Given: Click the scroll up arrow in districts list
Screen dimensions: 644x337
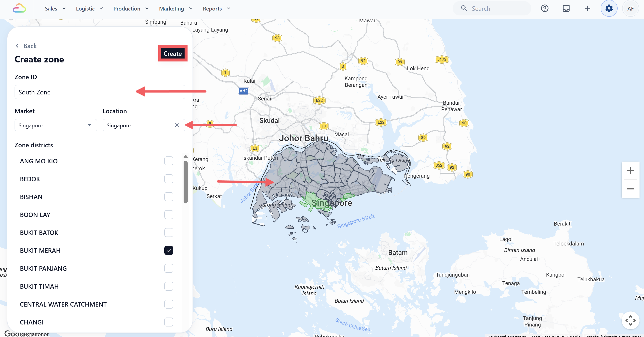Looking at the screenshot, I should pos(186,156).
